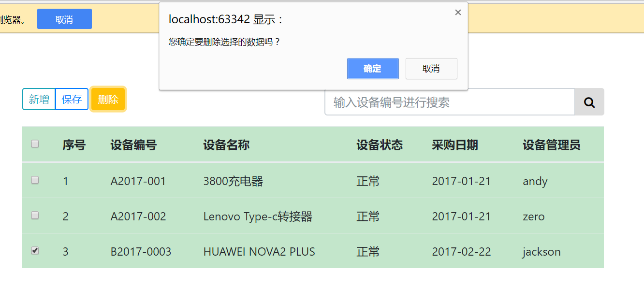Click the 新增 button
The width and height of the screenshot is (644, 288).
tap(39, 99)
